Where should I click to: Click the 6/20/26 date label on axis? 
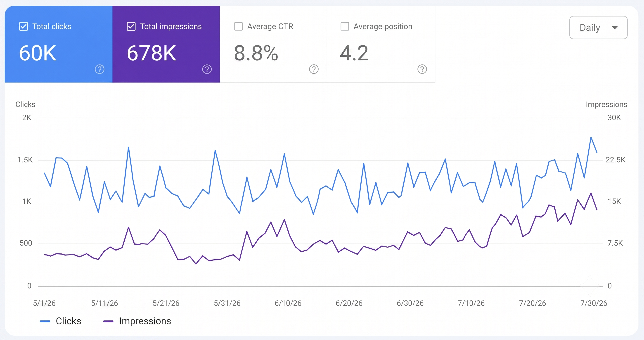(x=349, y=303)
